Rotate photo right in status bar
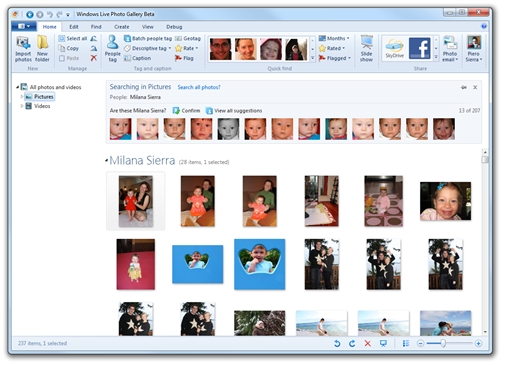The image size is (510, 365). (x=352, y=343)
